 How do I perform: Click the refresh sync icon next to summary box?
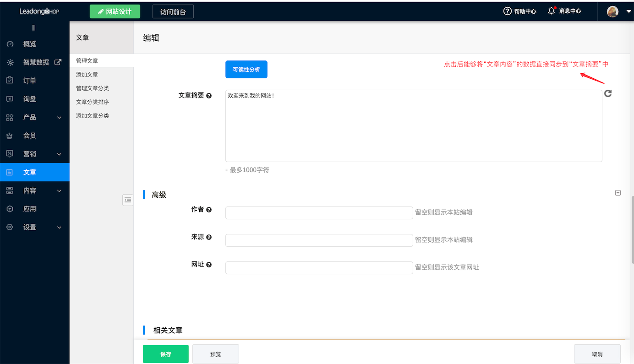[608, 93]
